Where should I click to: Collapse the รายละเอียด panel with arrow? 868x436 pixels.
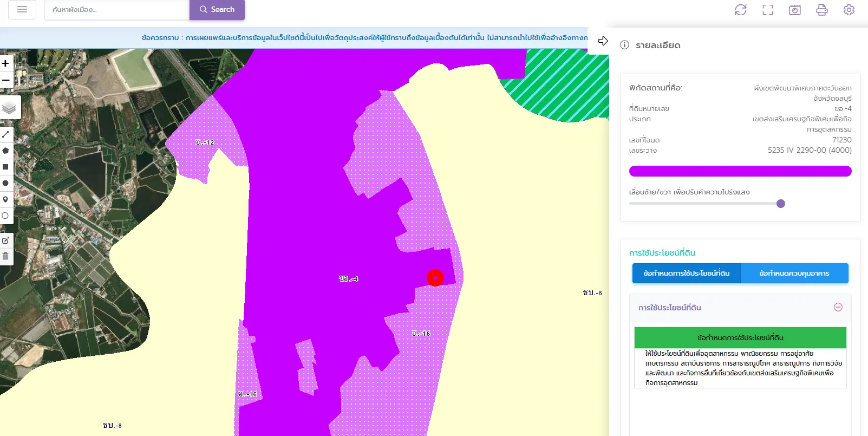click(603, 41)
